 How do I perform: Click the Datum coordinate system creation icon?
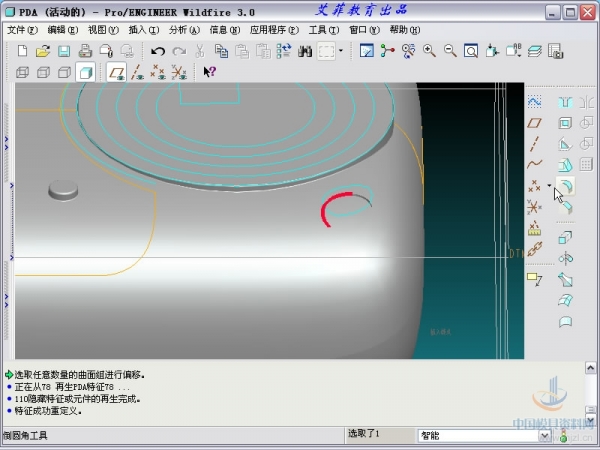click(534, 207)
